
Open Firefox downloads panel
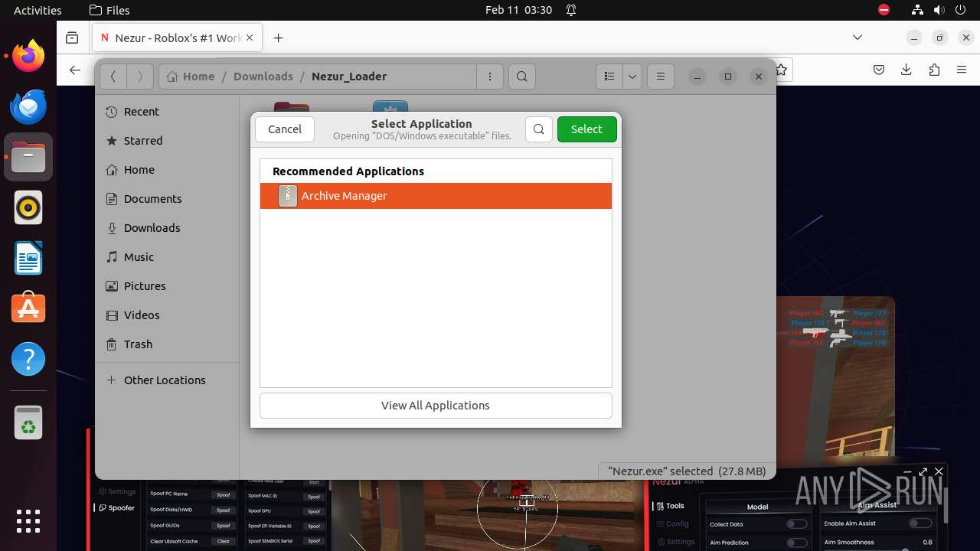pos(906,70)
